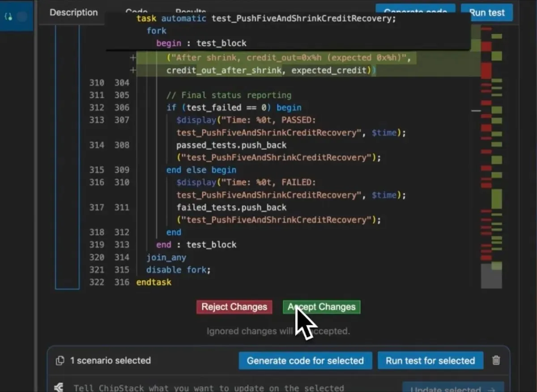
Task: Click the top Generate code button
Action: (x=415, y=12)
